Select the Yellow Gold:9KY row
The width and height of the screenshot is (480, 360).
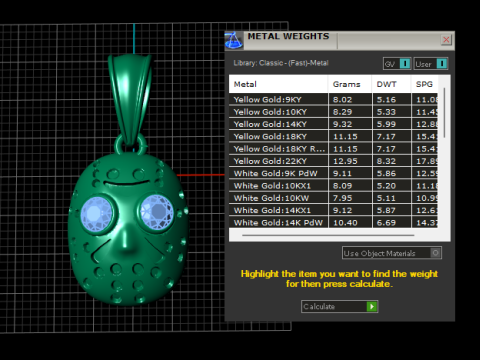pos(333,99)
